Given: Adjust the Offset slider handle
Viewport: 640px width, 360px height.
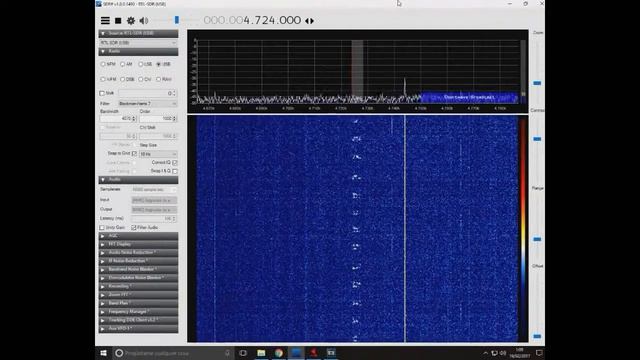Looking at the screenshot, I should [537, 336].
